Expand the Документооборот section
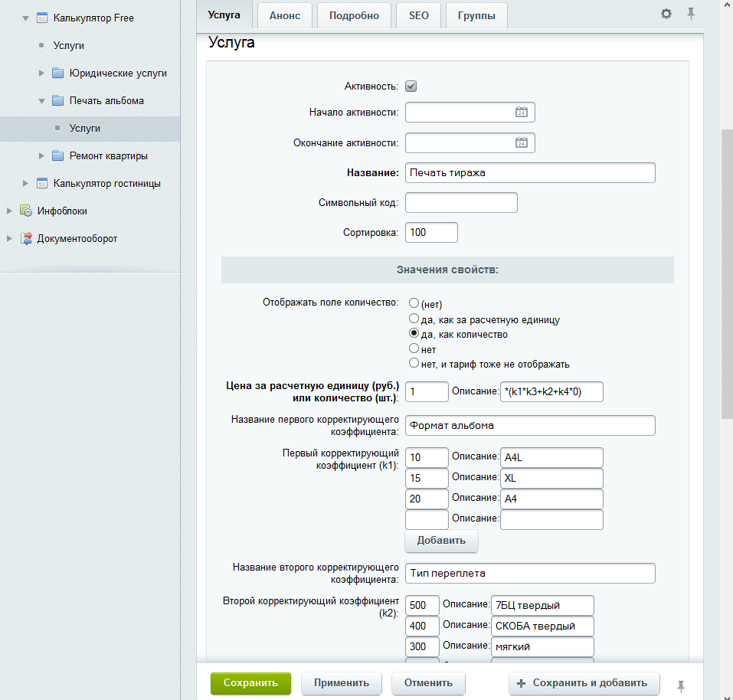Image resolution: width=733 pixels, height=700 pixels. 9,238
